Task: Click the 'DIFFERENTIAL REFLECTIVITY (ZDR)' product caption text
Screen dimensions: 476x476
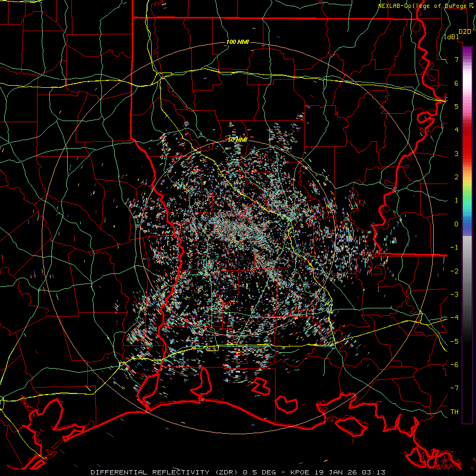Action: (x=165, y=472)
